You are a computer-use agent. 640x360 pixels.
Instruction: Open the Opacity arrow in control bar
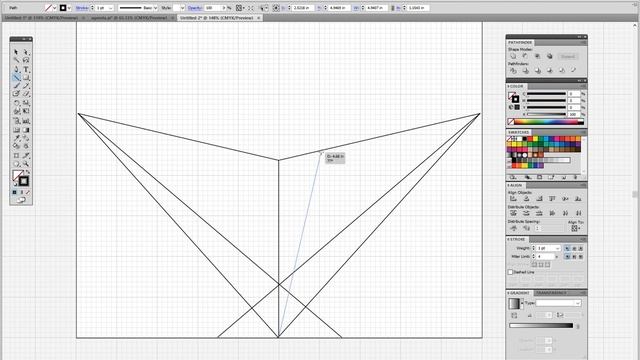click(224, 8)
